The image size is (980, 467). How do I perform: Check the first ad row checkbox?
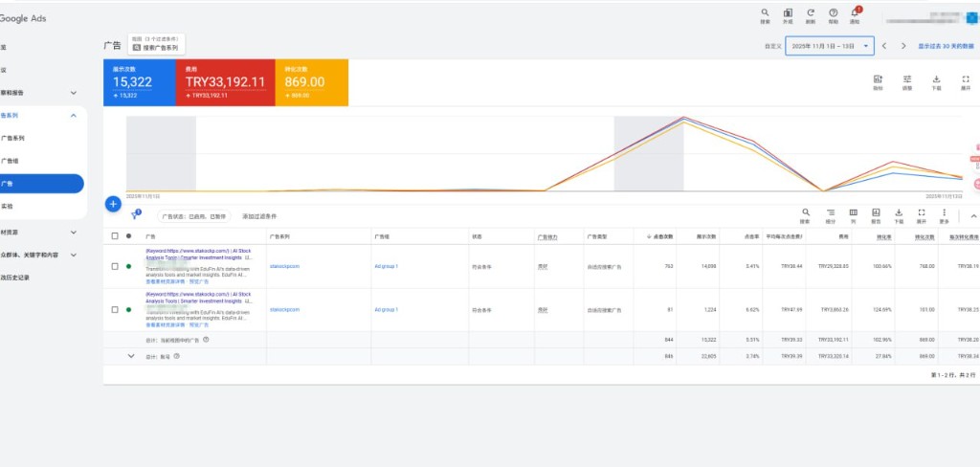[x=115, y=266]
